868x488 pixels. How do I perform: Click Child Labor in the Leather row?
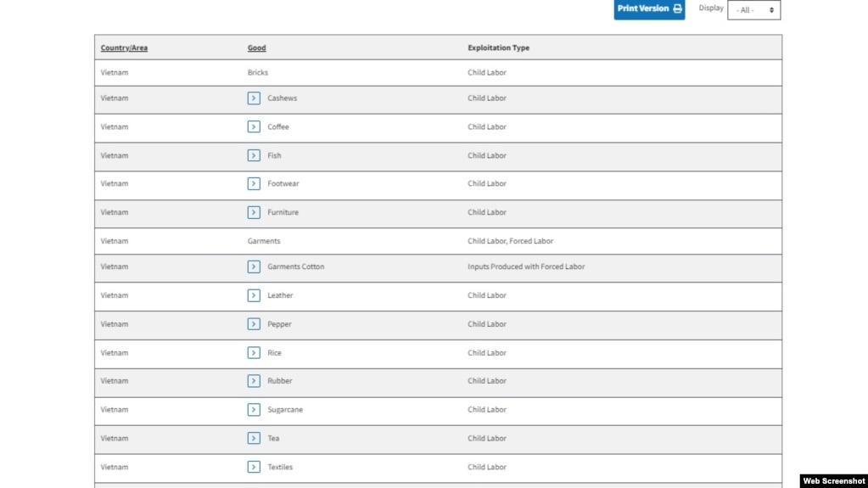[486, 295]
